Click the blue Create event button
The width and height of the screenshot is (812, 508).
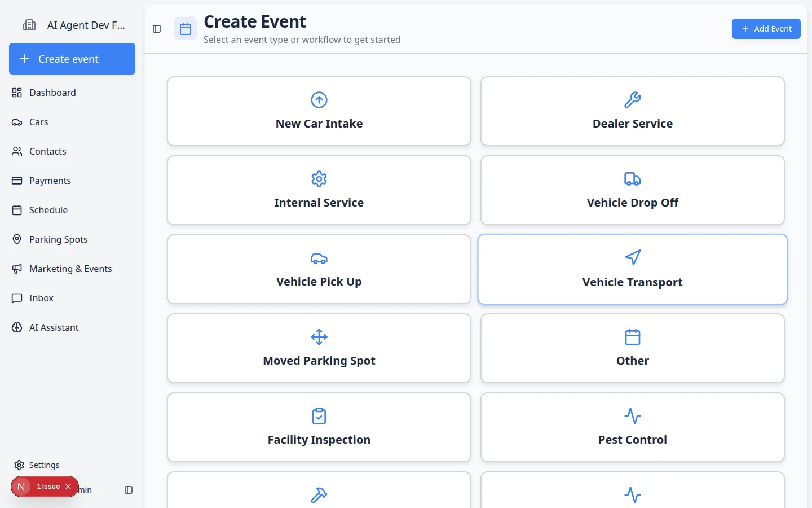[72, 59]
